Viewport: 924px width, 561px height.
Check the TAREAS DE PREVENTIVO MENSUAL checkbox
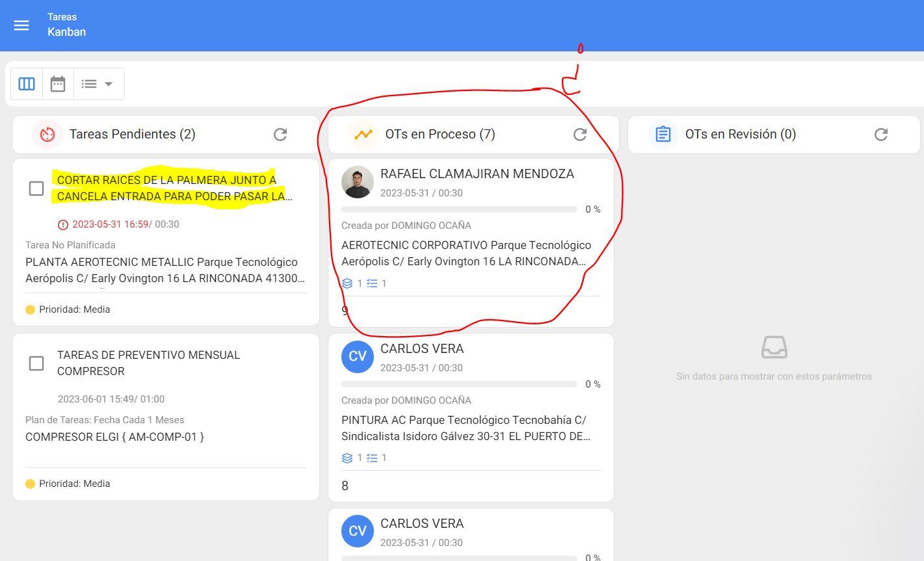[36, 363]
